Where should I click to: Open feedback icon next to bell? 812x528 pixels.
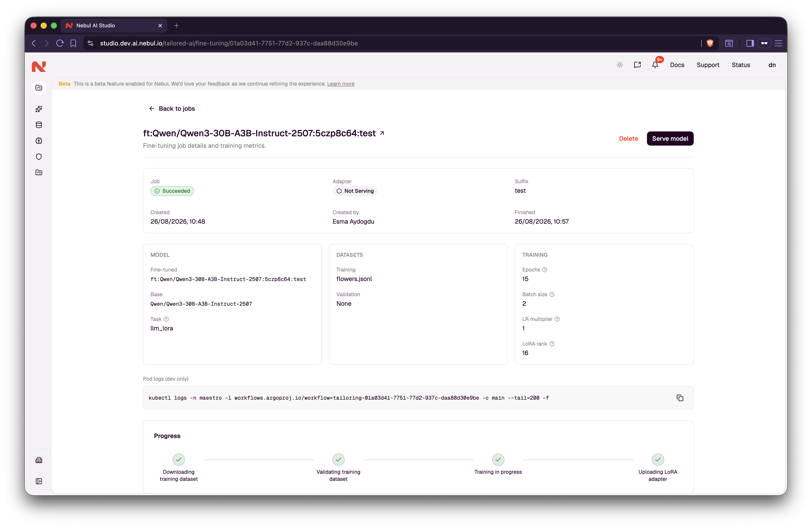coord(637,65)
